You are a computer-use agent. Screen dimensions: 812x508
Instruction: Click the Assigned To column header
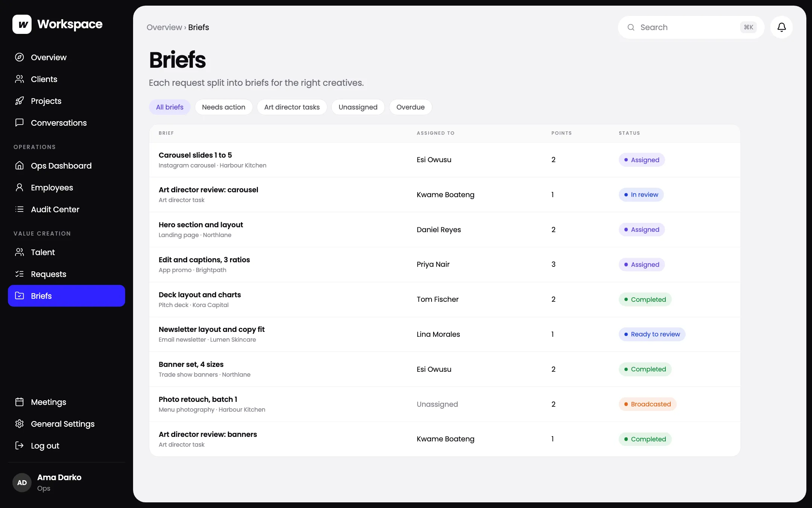click(x=435, y=133)
